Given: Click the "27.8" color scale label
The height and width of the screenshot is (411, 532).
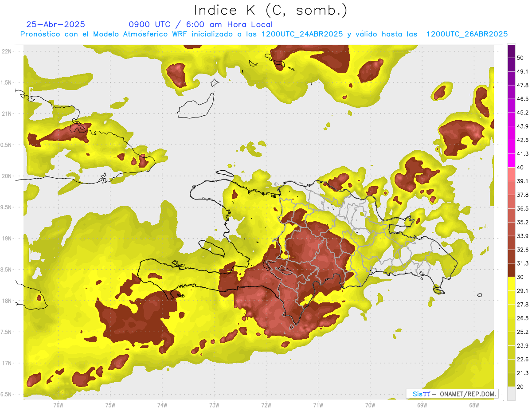Looking at the screenshot, I should (523, 304).
